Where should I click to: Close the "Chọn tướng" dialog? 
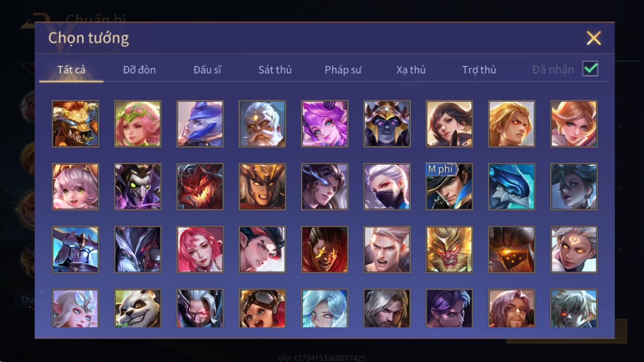594,38
